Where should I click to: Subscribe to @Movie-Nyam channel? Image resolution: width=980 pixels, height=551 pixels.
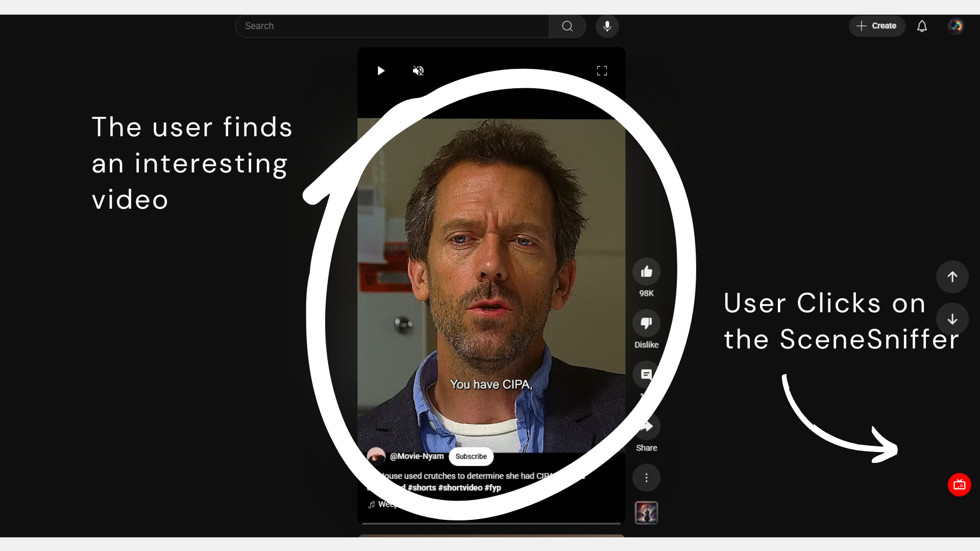(x=471, y=457)
